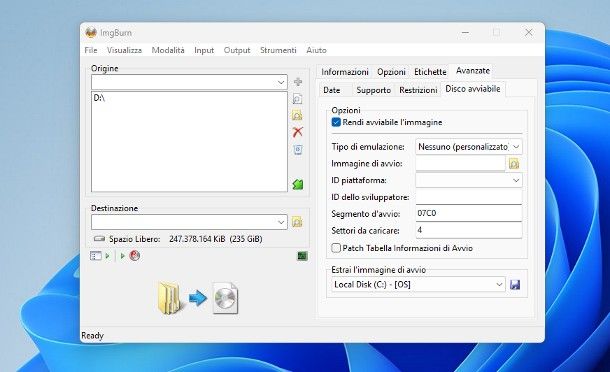Open the Input menu
Screen dimensions: 610x372
pyautogui.click(x=204, y=50)
